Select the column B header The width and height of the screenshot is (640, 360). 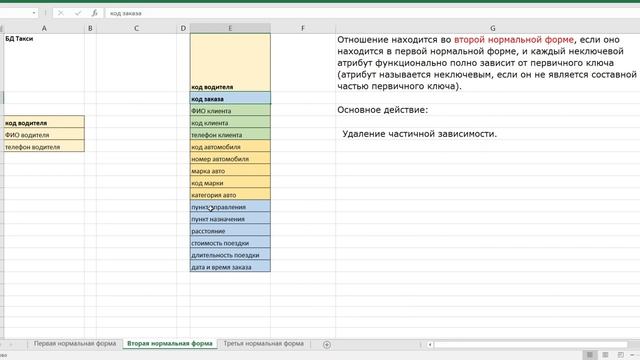[x=90, y=28]
